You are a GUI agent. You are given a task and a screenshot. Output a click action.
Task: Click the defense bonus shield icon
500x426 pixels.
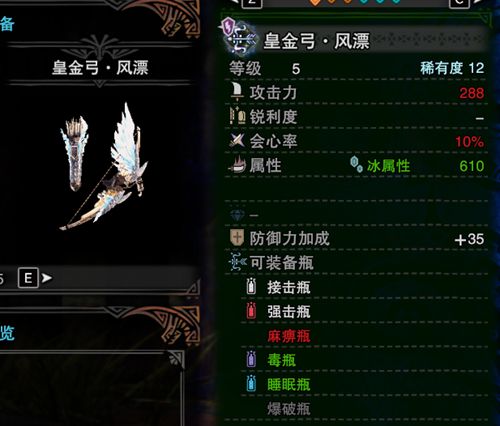tap(237, 238)
